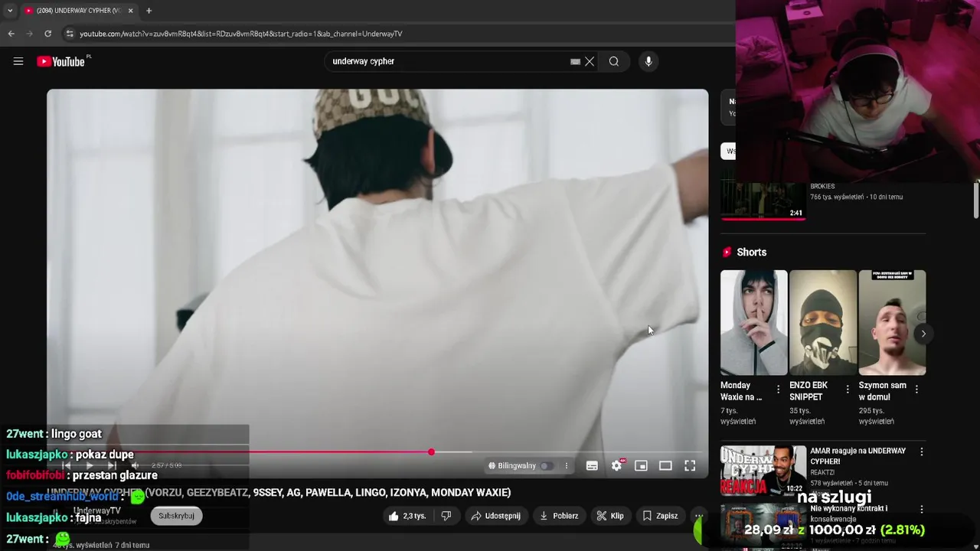Click the Pobierz download button
This screenshot has height=551, width=980.
559,516
